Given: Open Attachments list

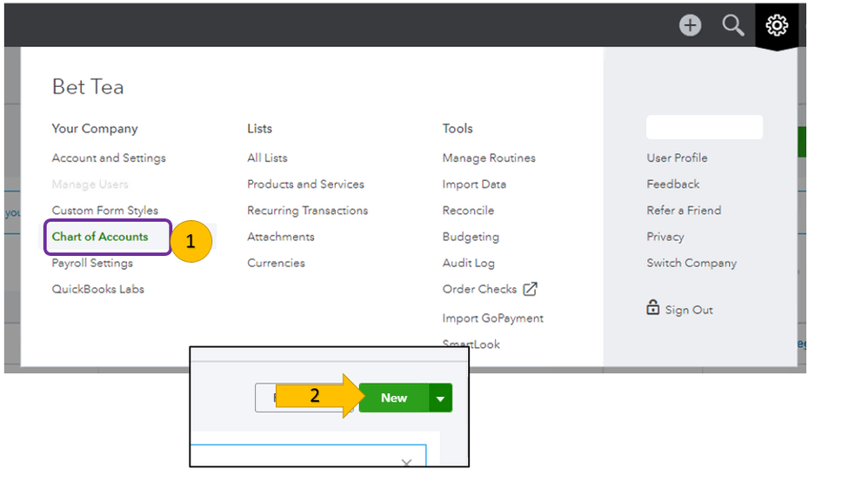Looking at the screenshot, I should point(281,237).
